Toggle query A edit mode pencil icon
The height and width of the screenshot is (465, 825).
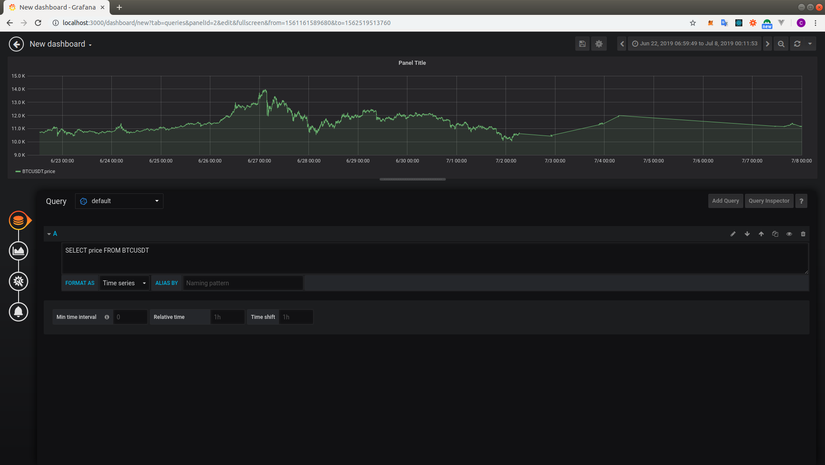(x=733, y=234)
